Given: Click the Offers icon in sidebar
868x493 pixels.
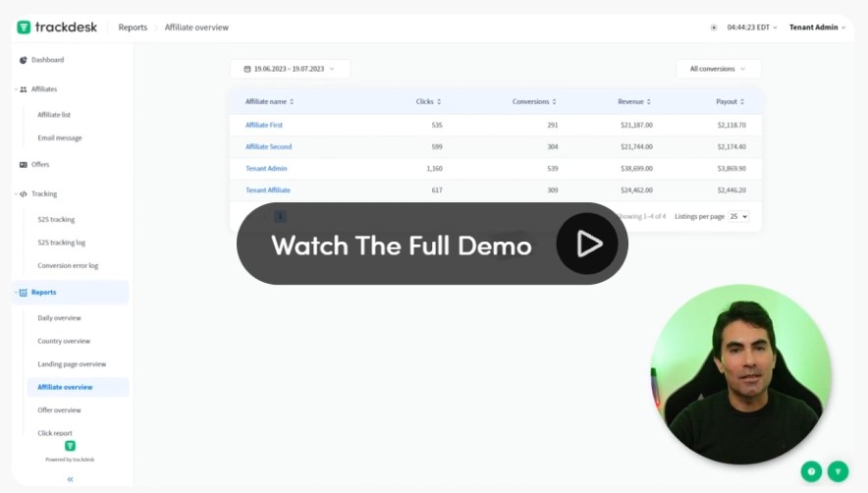Looking at the screenshot, I should tap(24, 165).
